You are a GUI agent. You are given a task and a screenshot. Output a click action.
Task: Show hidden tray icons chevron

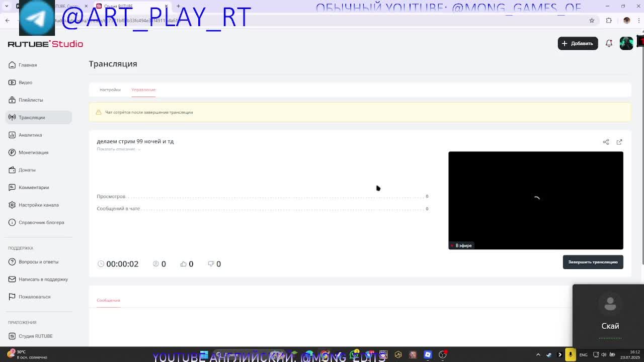click(x=538, y=355)
